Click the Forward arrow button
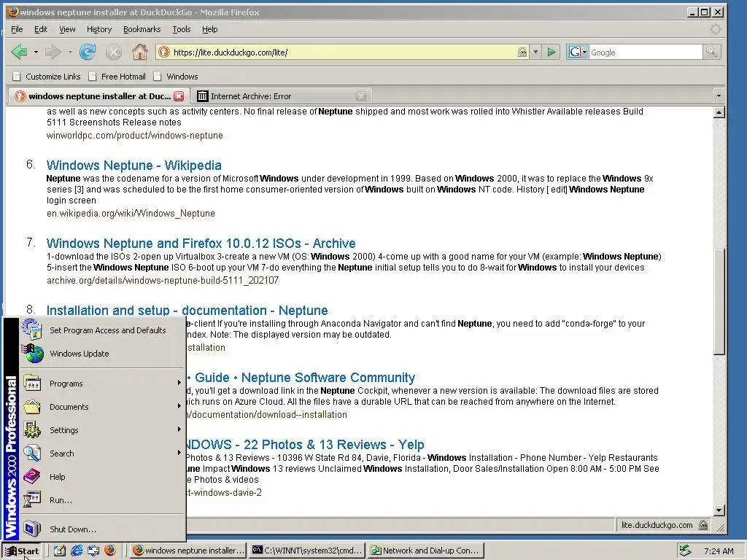Viewport: 747px width, 560px height. (53, 52)
